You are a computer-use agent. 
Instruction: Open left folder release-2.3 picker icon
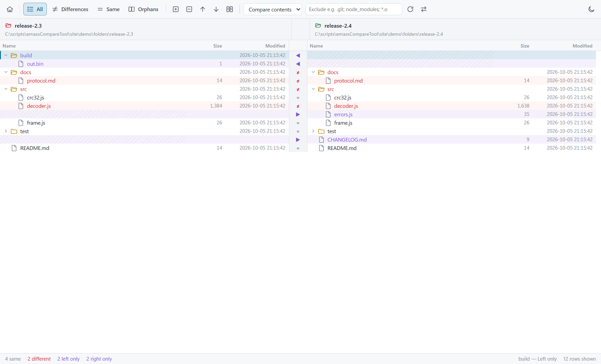tap(8, 26)
